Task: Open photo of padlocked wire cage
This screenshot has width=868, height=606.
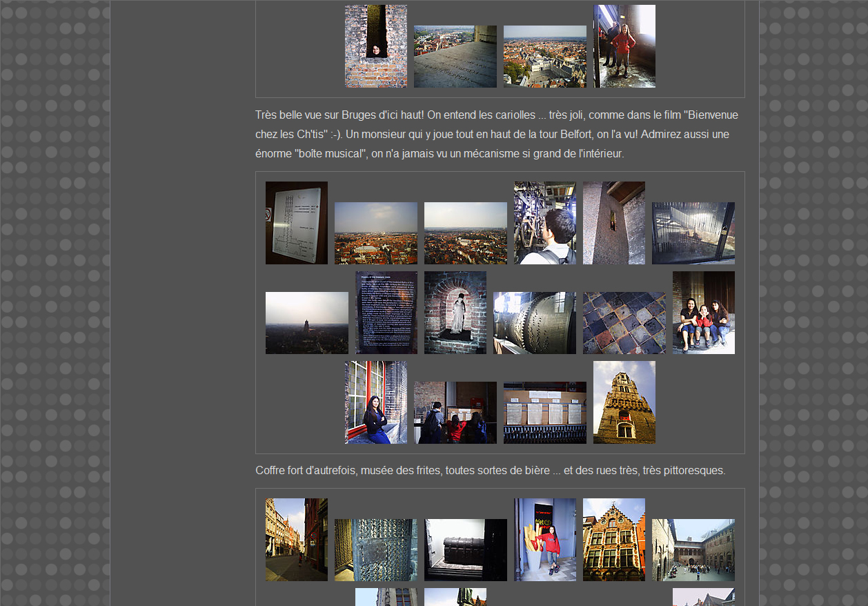Action: pos(693,233)
